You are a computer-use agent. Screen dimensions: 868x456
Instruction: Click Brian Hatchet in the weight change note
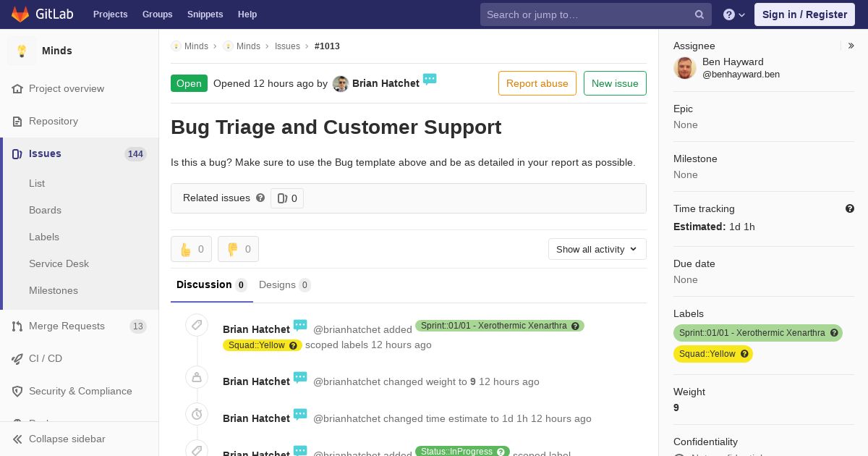click(x=256, y=381)
